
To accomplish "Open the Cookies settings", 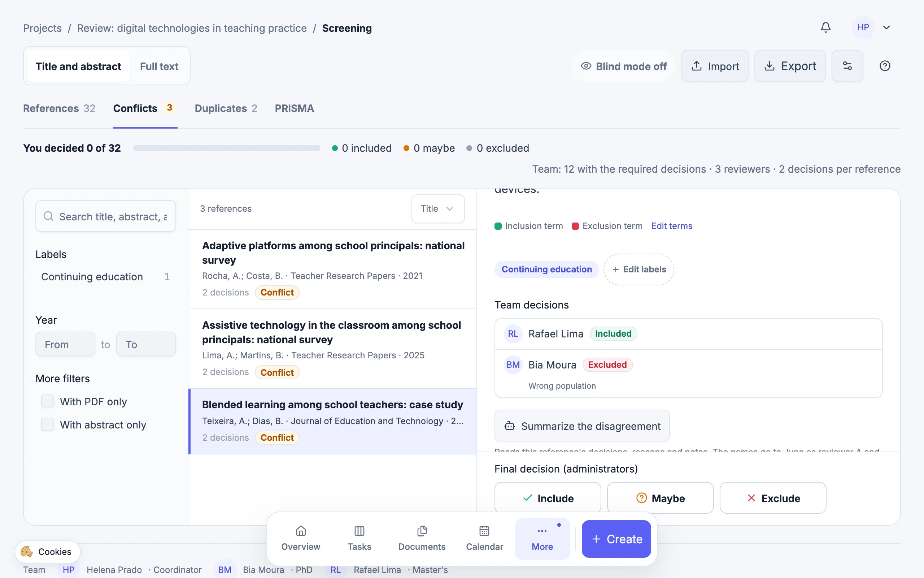I will point(47,552).
